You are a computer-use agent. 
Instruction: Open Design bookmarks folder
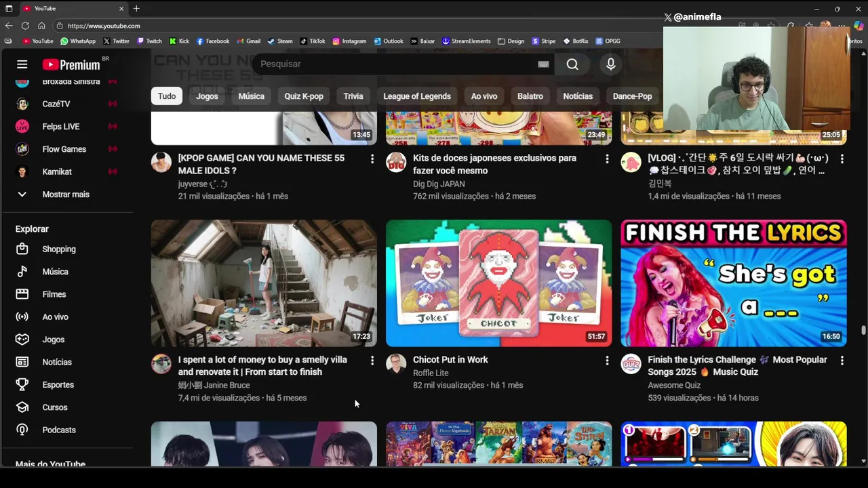point(511,41)
